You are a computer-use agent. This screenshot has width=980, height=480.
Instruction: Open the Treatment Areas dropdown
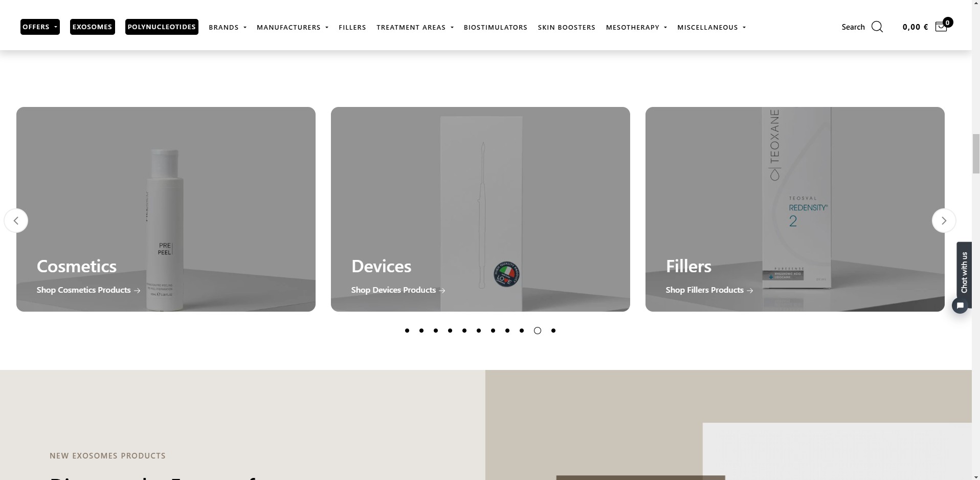coord(415,28)
